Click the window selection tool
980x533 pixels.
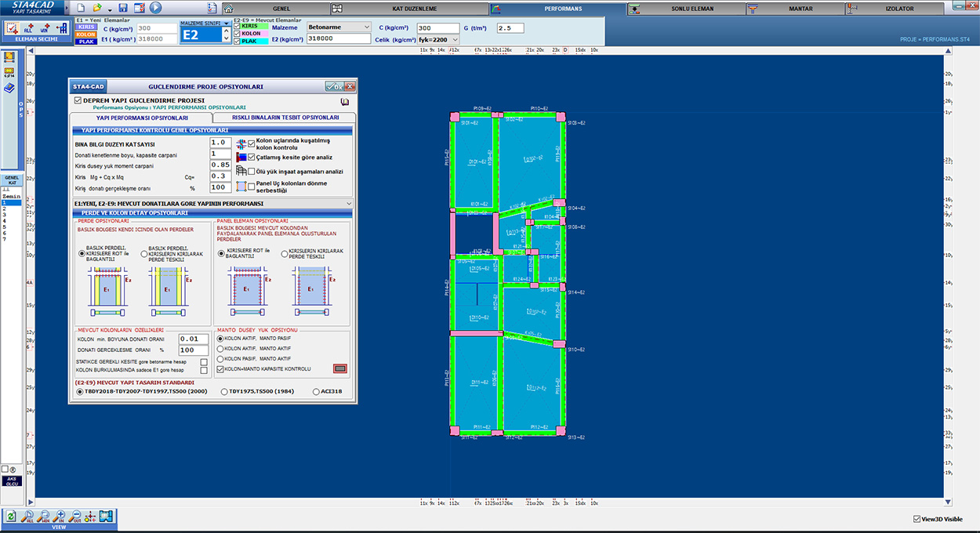tap(46, 28)
